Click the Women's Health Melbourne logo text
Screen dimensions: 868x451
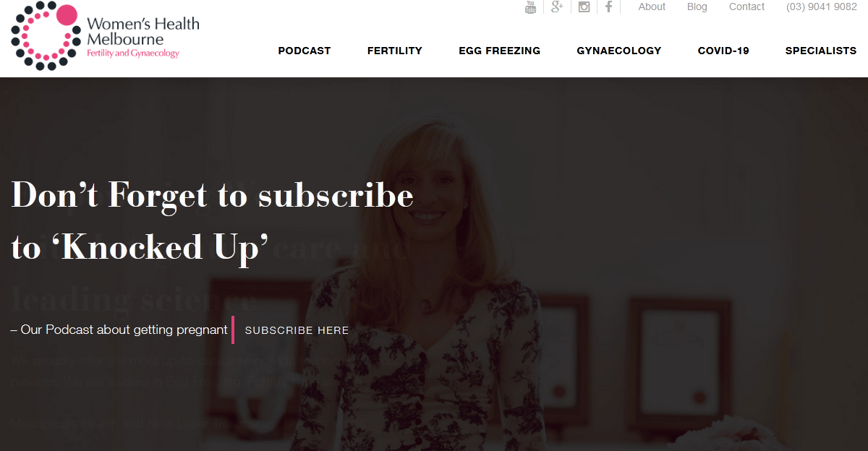142,38
